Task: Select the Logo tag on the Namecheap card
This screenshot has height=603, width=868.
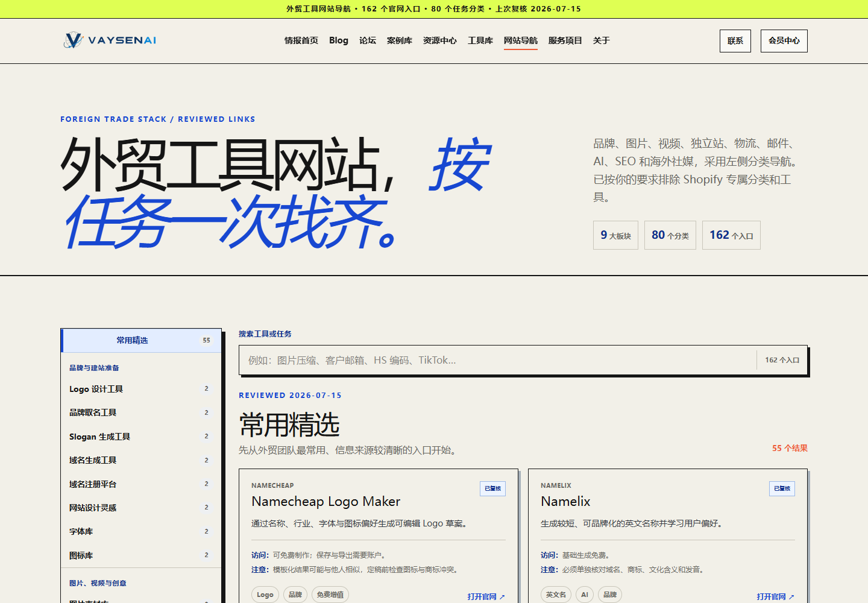Action: tap(265, 595)
